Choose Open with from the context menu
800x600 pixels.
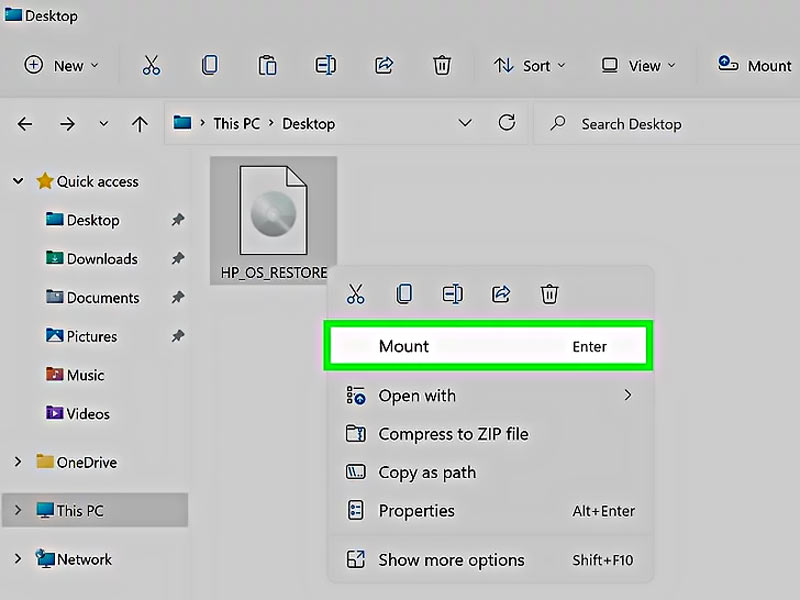[x=490, y=395]
